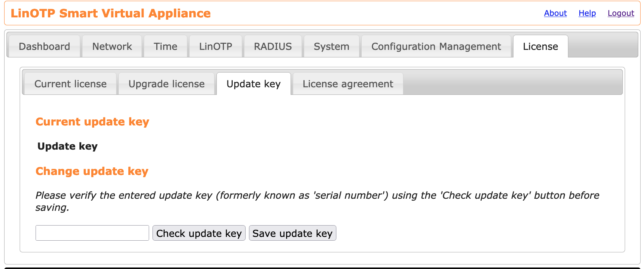Select the LinOTP tab
Screen dimensions: 644x269
point(215,46)
